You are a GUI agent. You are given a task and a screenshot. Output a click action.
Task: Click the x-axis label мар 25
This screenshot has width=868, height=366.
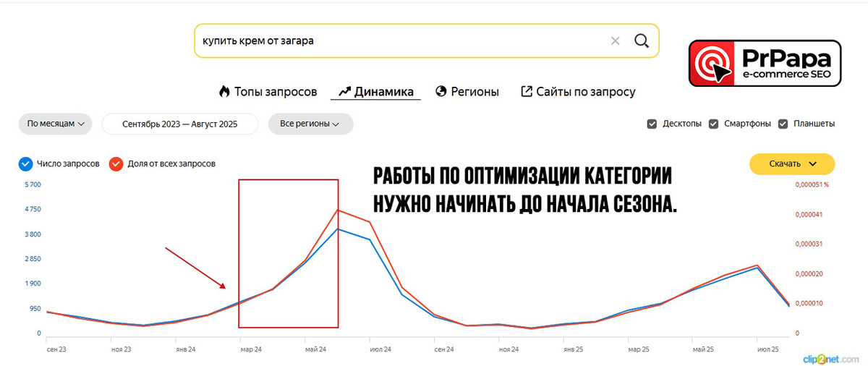pyautogui.click(x=639, y=349)
